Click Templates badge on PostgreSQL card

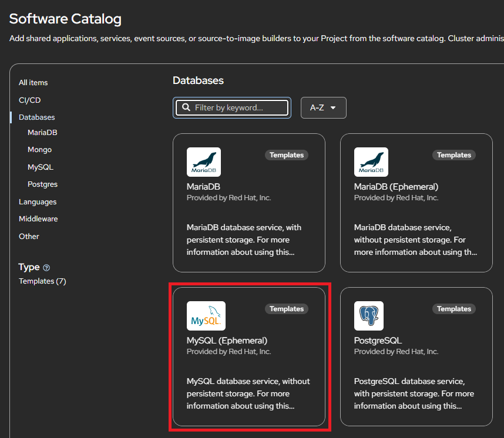click(x=453, y=309)
